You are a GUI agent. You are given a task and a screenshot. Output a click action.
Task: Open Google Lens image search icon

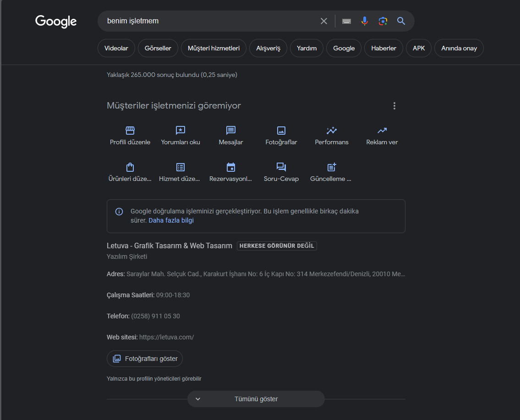click(383, 21)
